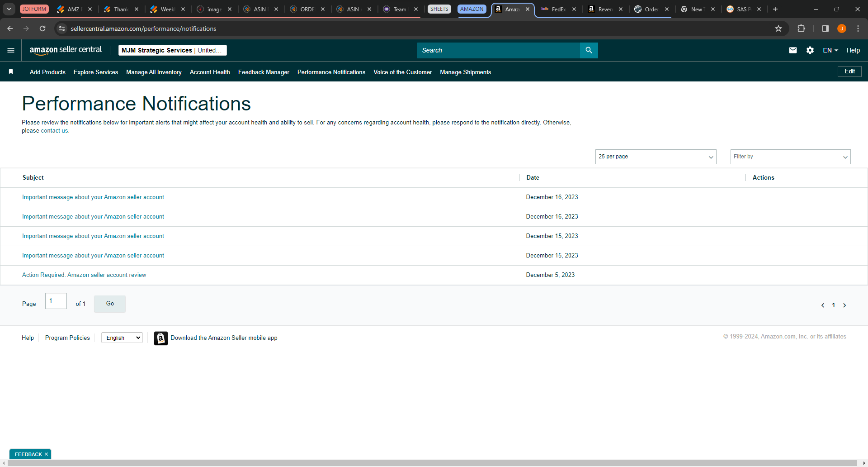This screenshot has width=868, height=467.
Task: Open Manage Shipments menu item
Action: [466, 72]
